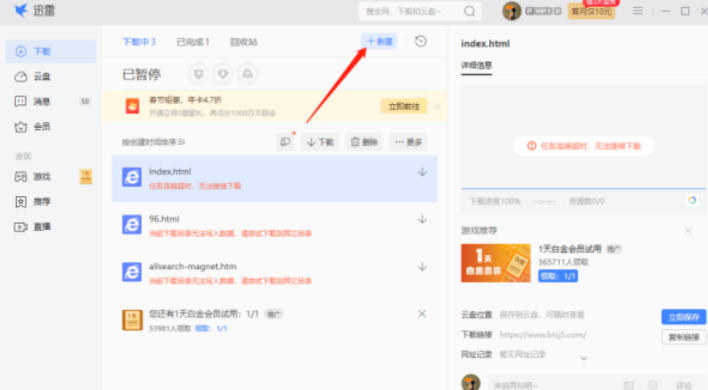
Task: Switch to the 下载中 3 tab
Action: (139, 42)
